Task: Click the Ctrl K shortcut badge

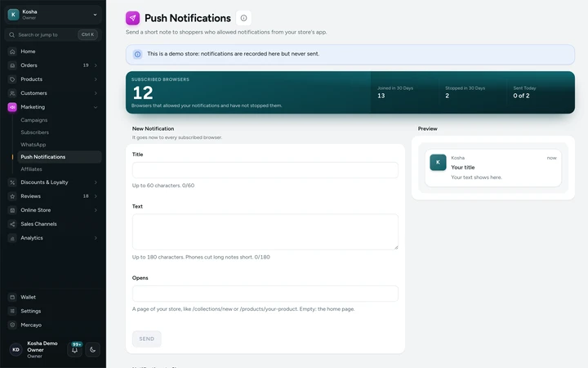Action: (87, 34)
